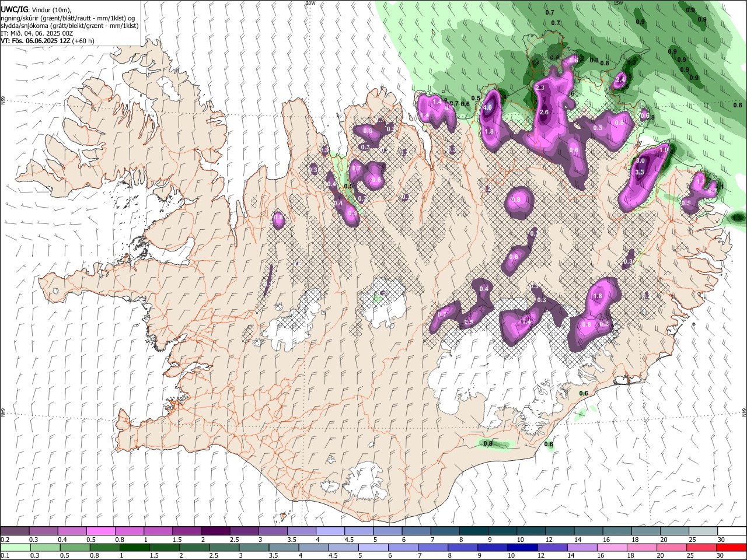Click the 'slydda/snjókoma (grátt/bleikt/grænt - mm/1klst)' line
Image resolution: width=747 pixels, height=560 pixels.
point(70,26)
